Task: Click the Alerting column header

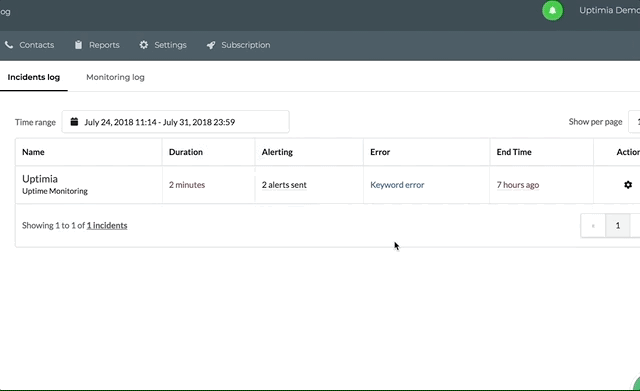Action: (x=277, y=152)
